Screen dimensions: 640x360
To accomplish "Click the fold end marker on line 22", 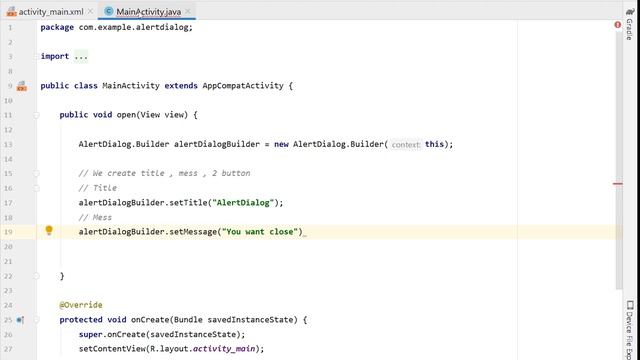I will click(36, 276).
